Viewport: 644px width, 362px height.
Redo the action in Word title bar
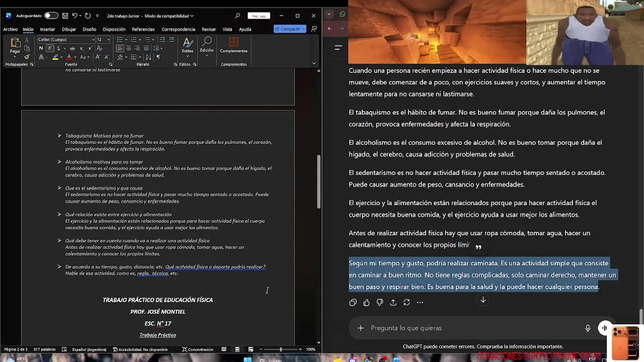pos(88,16)
